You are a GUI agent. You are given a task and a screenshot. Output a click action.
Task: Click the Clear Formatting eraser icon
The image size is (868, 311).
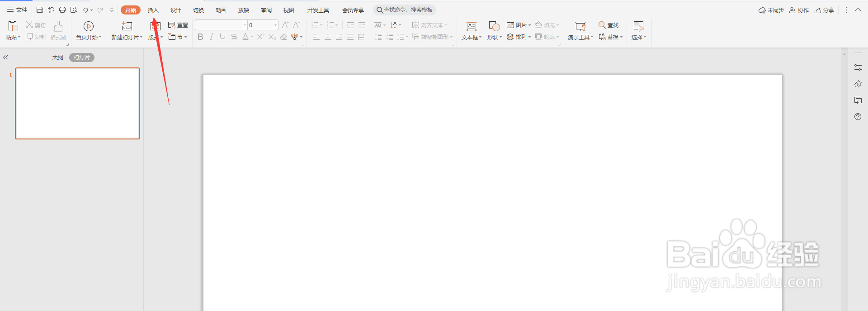pyautogui.click(x=283, y=37)
